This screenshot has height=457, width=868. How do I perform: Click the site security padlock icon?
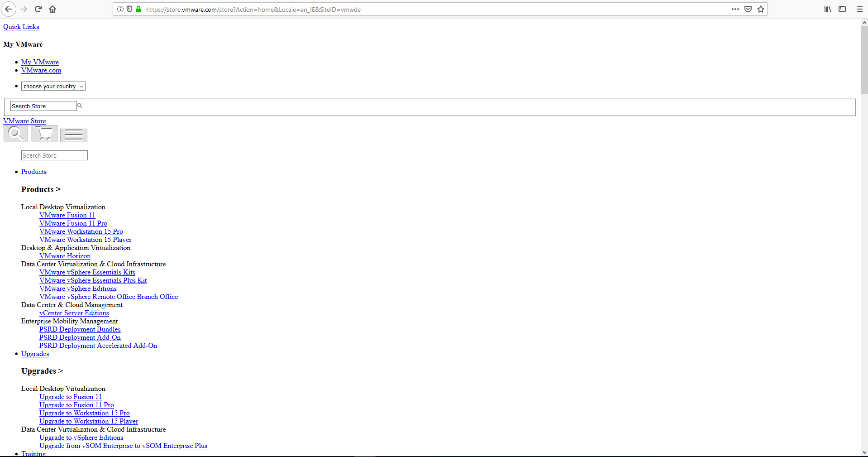point(138,9)
